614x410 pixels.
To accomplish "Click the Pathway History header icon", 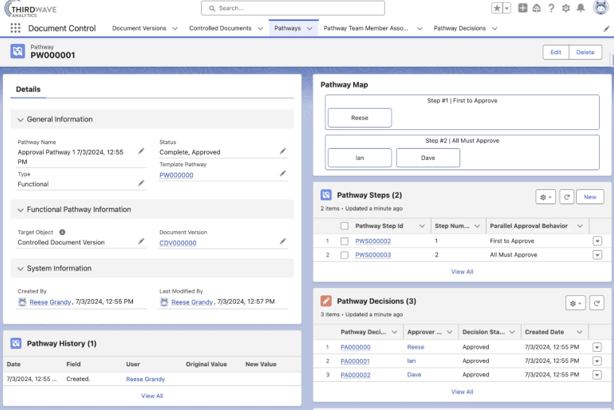I will [x=16, y=343].
